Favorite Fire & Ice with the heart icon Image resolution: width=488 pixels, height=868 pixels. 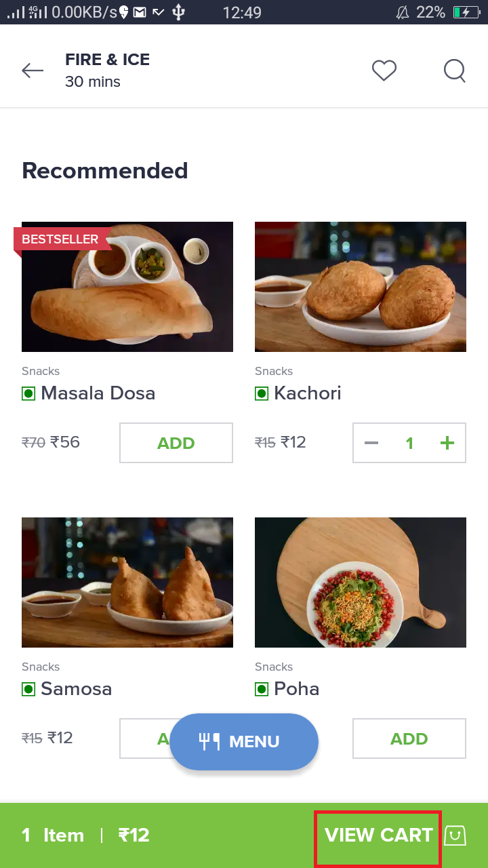(x=384, y=71)
